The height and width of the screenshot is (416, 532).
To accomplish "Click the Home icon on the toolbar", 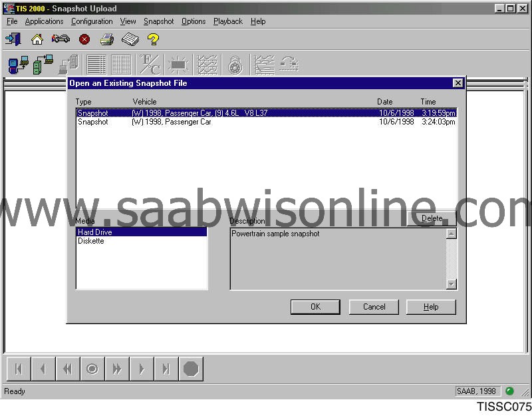I will [x=37, y=39].
